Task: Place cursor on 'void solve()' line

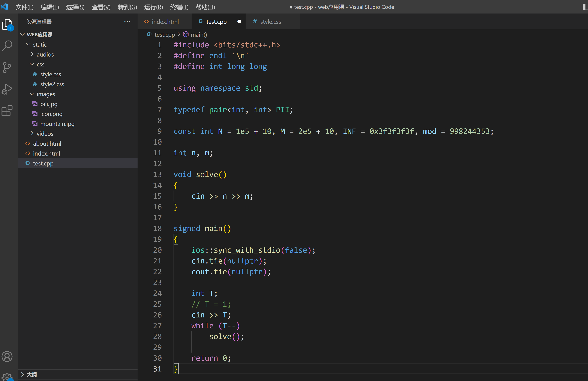Action: point(200,174)
